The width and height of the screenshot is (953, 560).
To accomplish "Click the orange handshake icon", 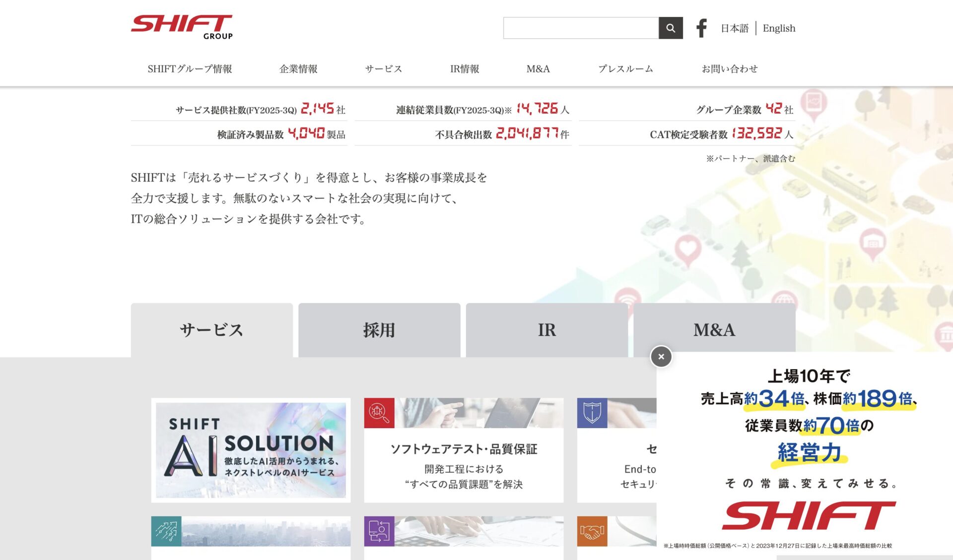I will coord(592,531).
